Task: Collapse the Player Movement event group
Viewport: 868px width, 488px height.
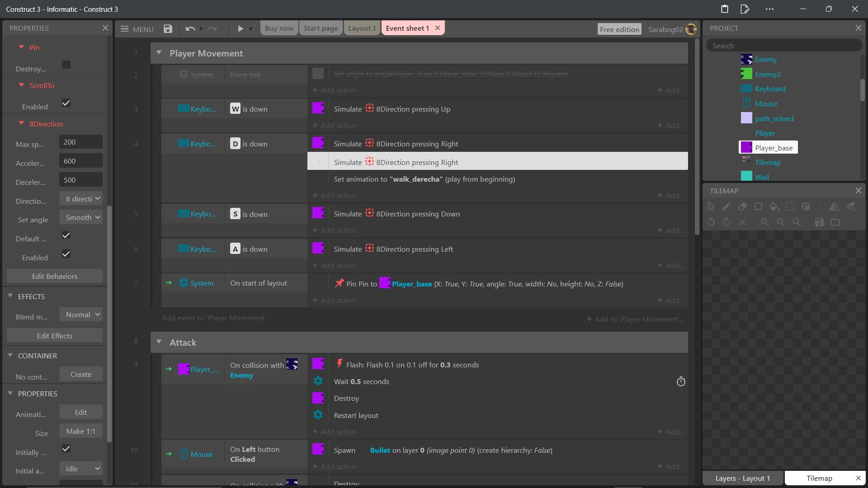Action: point(159,52)
